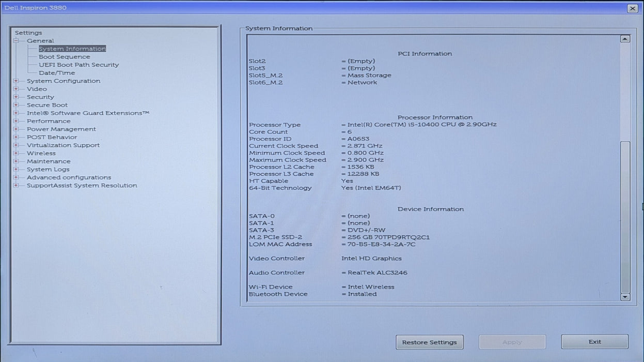Select System Logs category label
Image resolution: width=644 pixels, height=362 pixels.
pos(48,169)
